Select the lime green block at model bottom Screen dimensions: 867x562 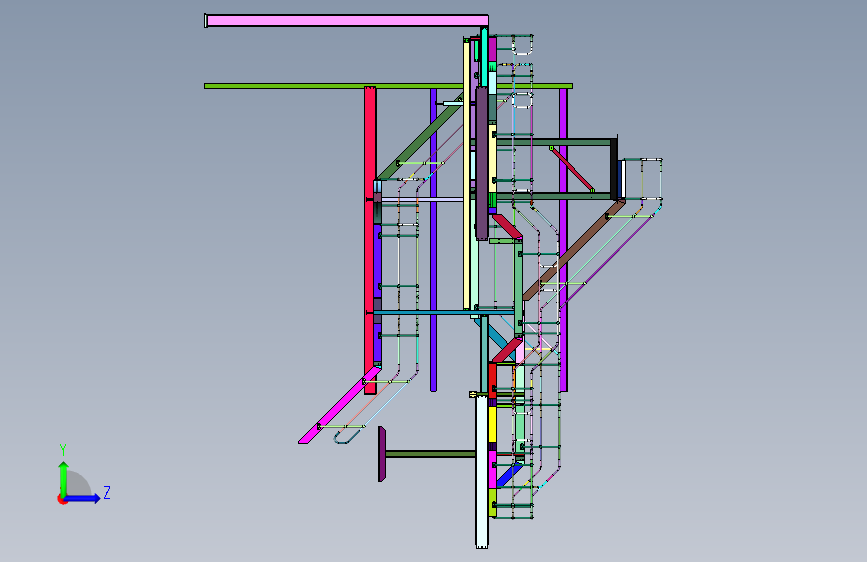492,503
